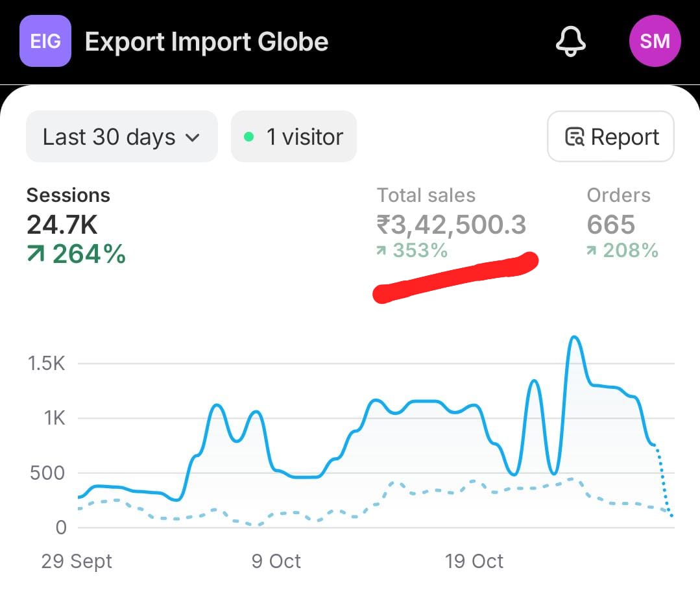The width and height of the screenshot is (700, 609).
Task: Switch to the Orders metric
Action: click(x=618, y=195)
